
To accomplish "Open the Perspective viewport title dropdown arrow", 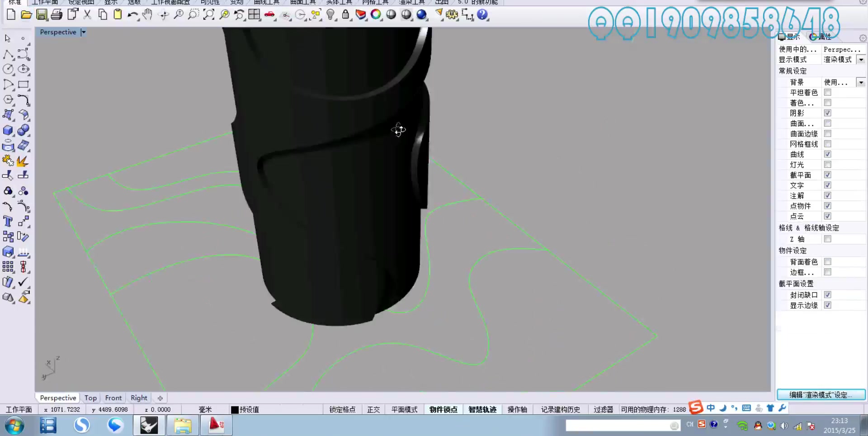I will (83, 32).
